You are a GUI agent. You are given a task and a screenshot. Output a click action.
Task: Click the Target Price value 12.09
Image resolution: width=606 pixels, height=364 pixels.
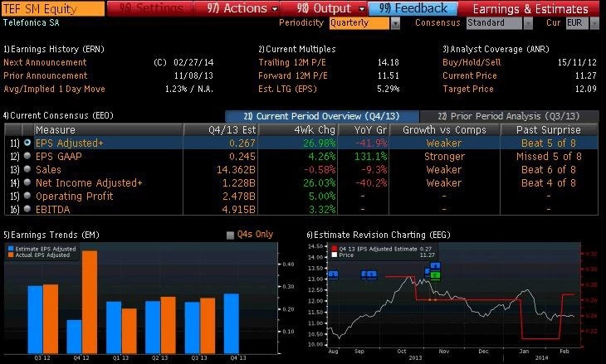(x=586, y=89)
